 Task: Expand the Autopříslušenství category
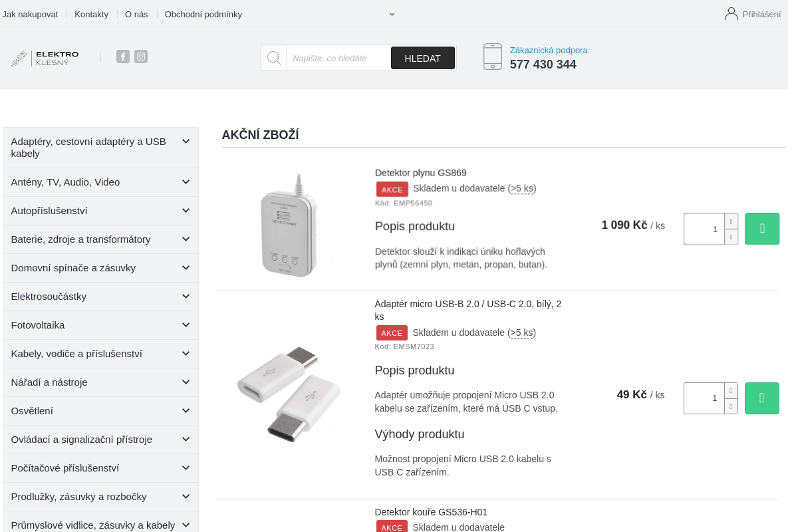tap(186, 211)
